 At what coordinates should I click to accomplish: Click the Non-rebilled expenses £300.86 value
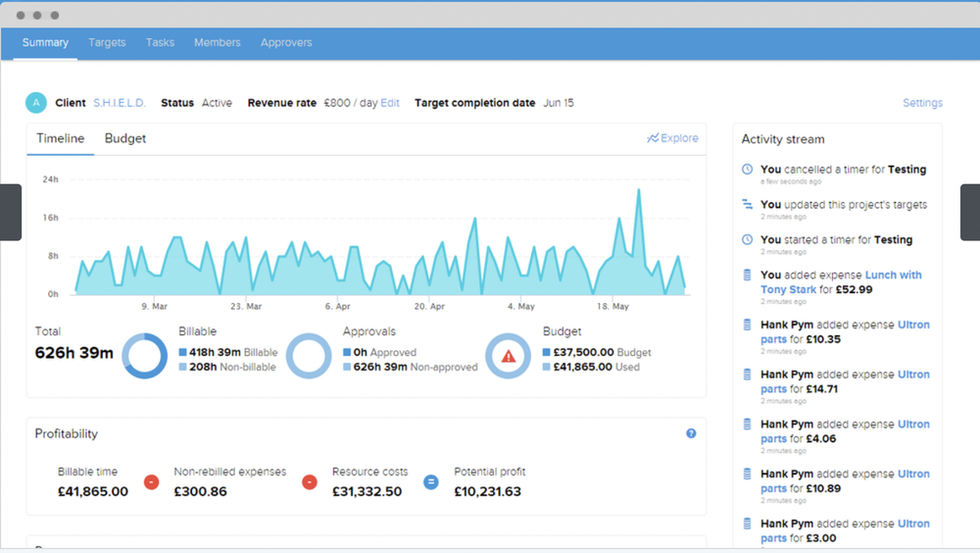200,491
